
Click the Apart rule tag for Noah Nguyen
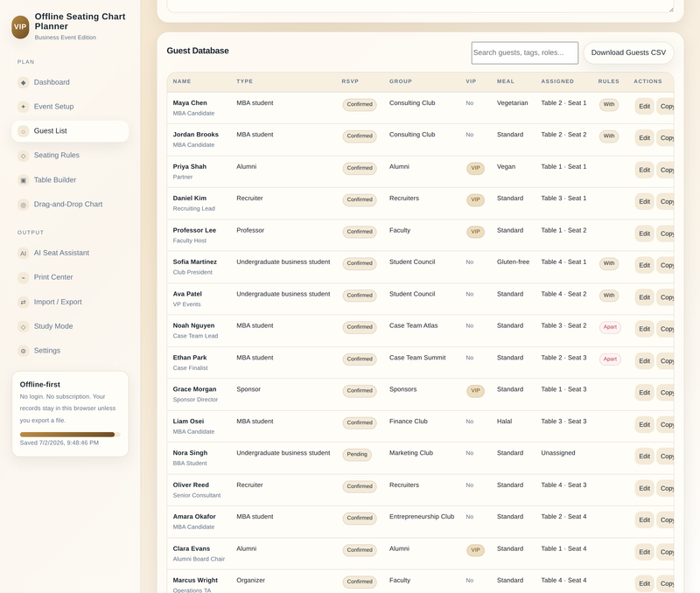[x=610, y=327]
